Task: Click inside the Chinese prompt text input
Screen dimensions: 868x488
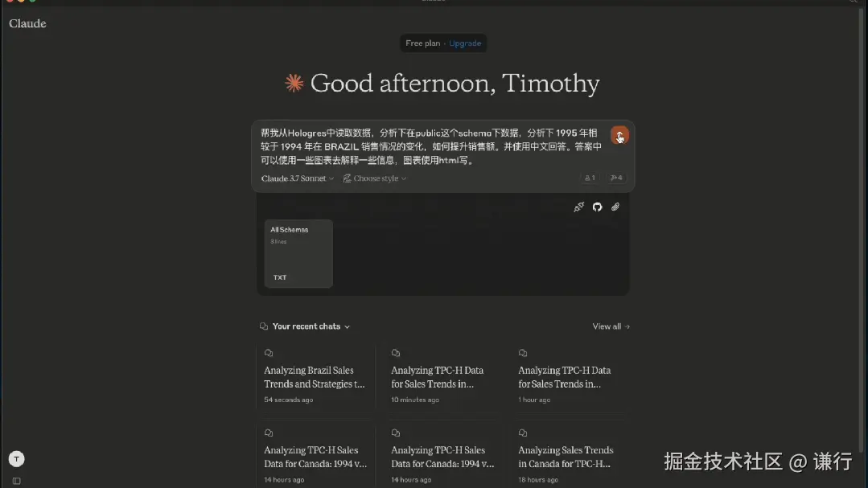Action: tap(430, 146)
